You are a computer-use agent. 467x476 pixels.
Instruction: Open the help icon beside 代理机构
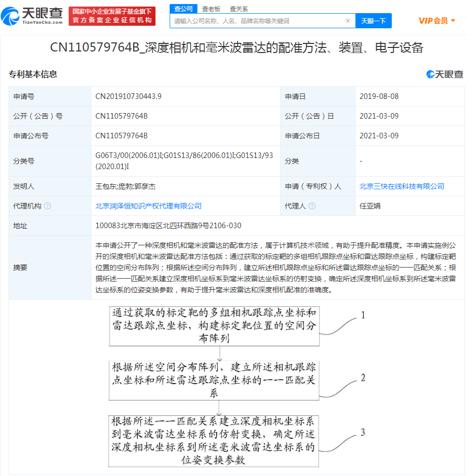47,206
